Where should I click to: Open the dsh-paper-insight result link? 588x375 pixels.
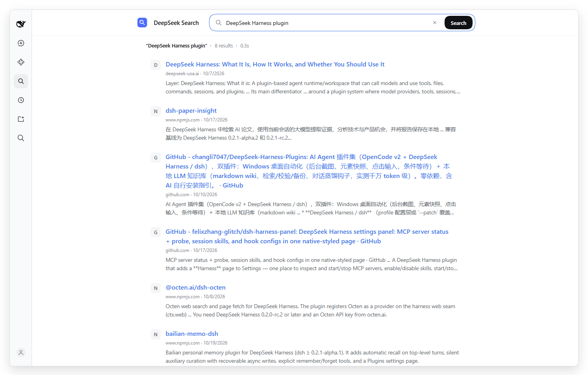[x=191, y=111]
